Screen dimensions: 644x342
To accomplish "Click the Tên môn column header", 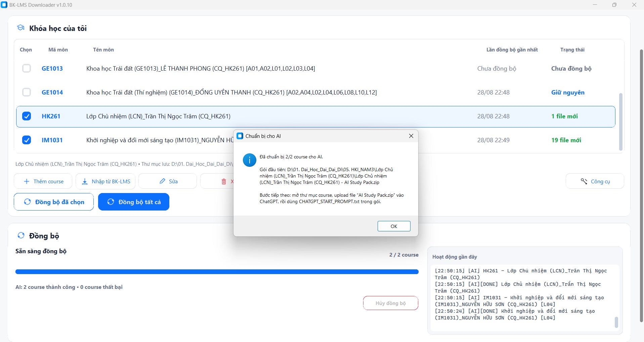I will click(103, 50).
